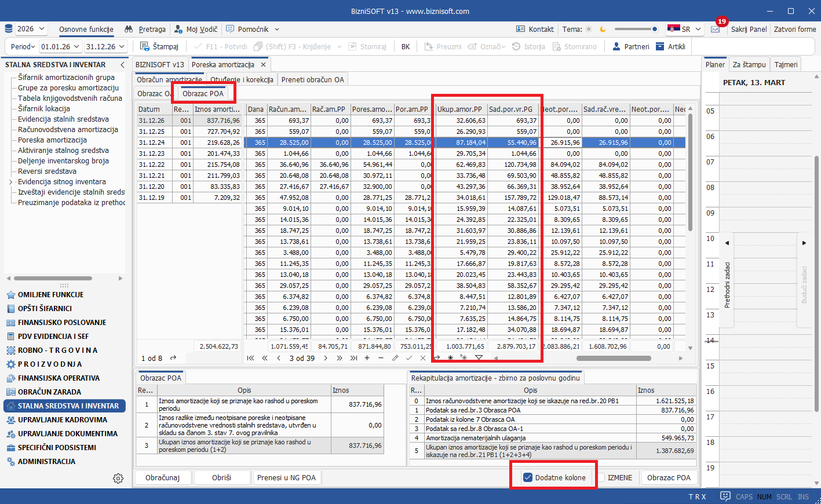Image resolution: width=821 pixels, height=504 pixels.
Task: Click the Štampaj print icon
Action: (x=145, y=46)
